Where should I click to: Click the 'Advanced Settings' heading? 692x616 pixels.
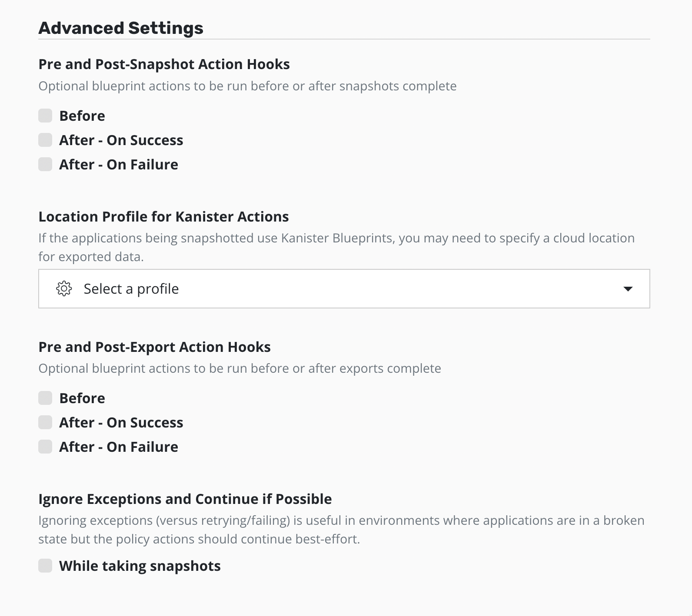(121, 28)
